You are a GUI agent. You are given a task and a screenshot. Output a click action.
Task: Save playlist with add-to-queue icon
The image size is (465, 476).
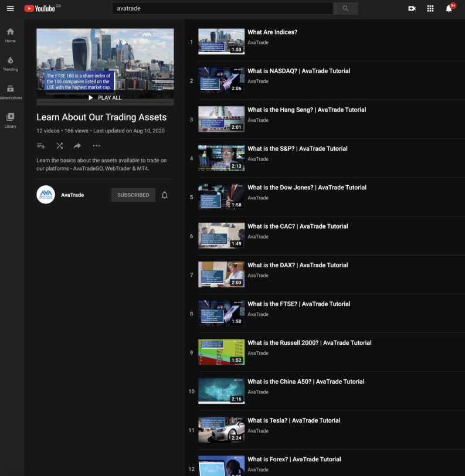click(x=41, y=146)
